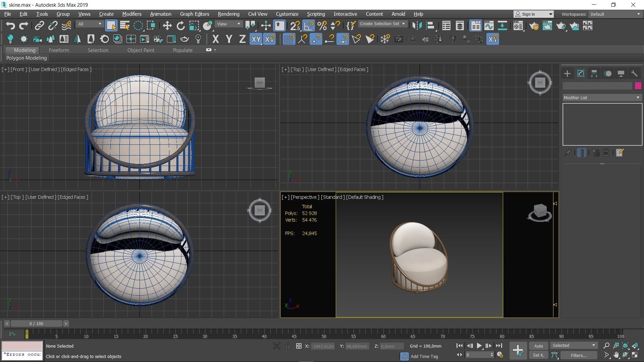This screenshot has width=644, height=362.
Task: Click the magenta object color swatch
Action: tap(638, 86)
